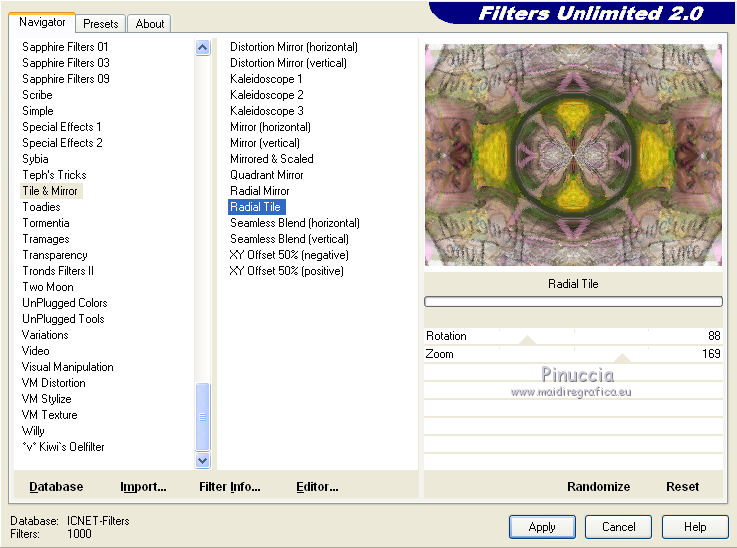The width and height of the screenshot is (737, 548).
Task: Choose Tronds Filters II category
Action: tap(58, 271)
